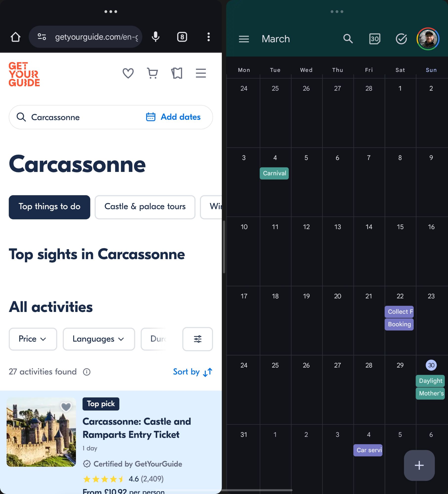Open the bookings ticket icon
The height and width of the screenshot is (494, 448).
(x=177, y=73)
